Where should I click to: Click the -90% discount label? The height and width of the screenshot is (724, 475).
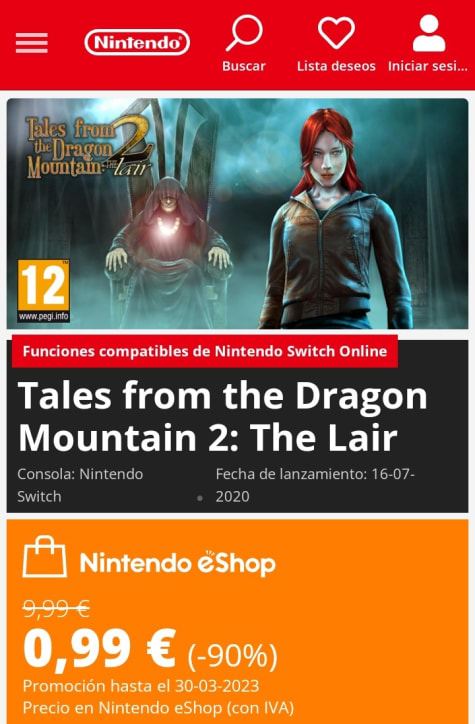(x=232, y=655)
